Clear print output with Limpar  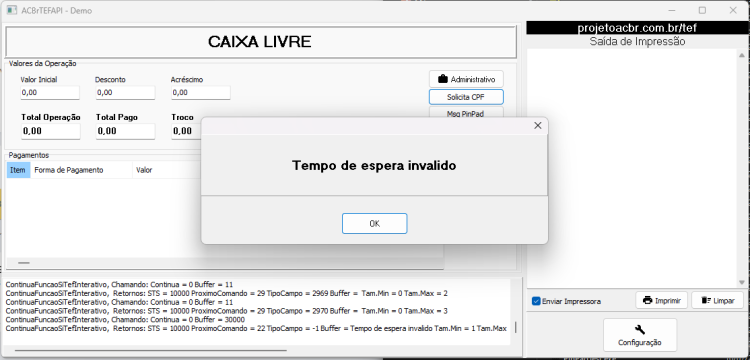(x=717, y=300)
